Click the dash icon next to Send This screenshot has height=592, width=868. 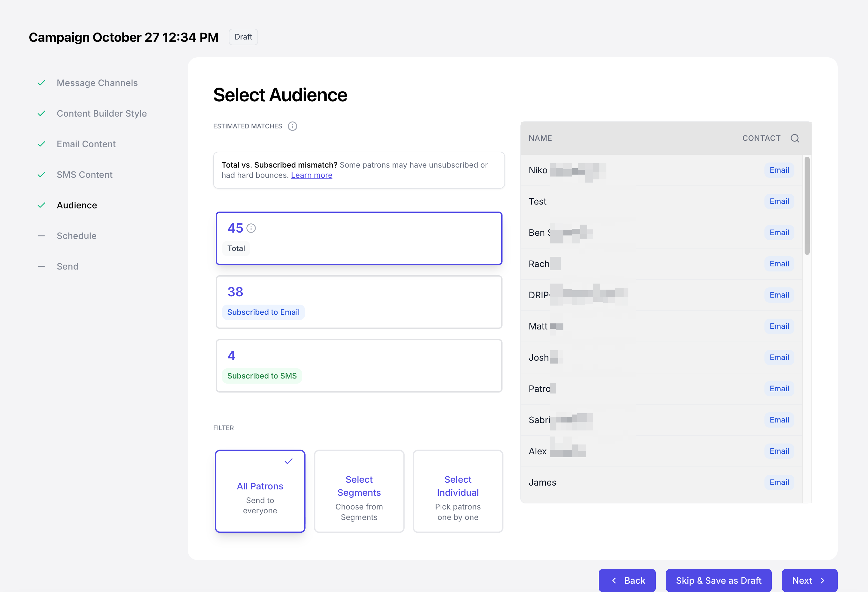click(41, 266)
